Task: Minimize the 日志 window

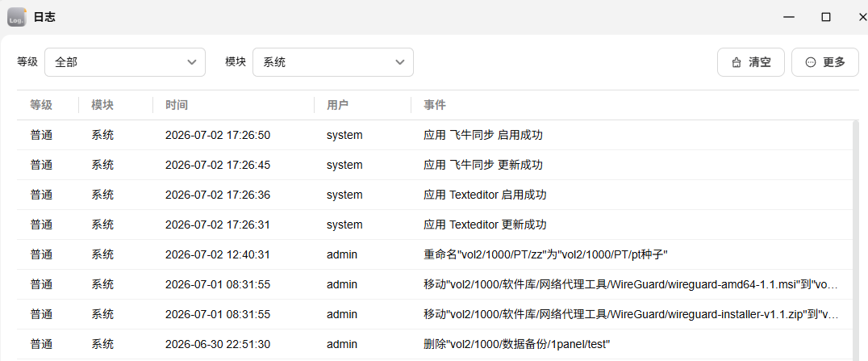Action: tap(789, 17)
